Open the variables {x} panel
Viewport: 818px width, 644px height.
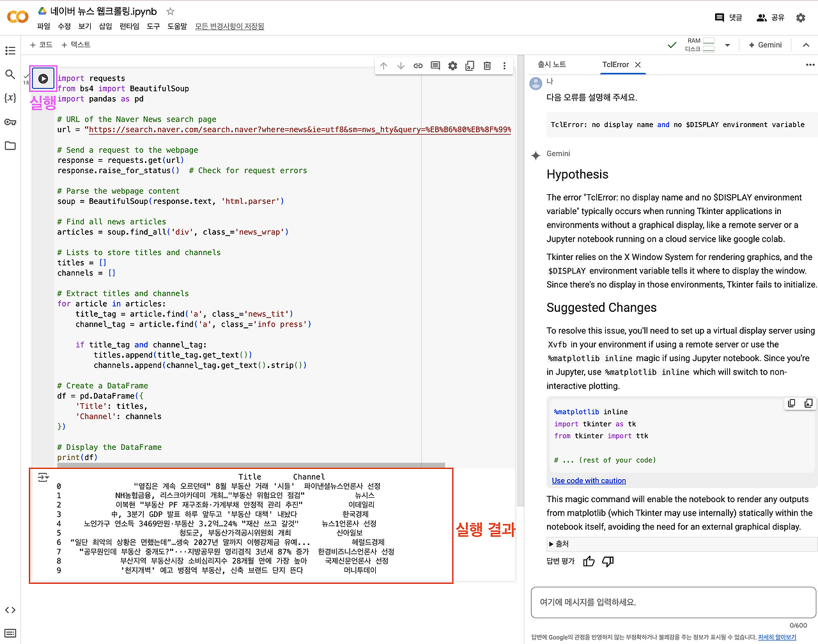10,98
